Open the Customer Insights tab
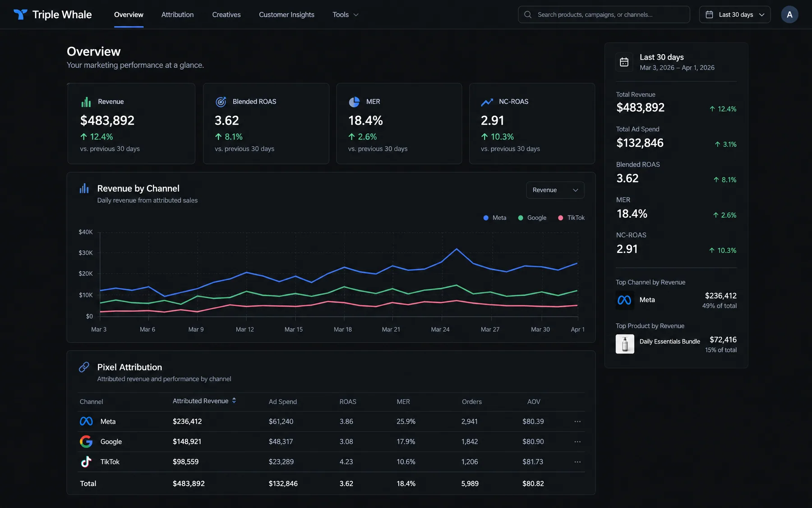Image resolution: width=812 pixels, height=508 pixels. (286, 14)
